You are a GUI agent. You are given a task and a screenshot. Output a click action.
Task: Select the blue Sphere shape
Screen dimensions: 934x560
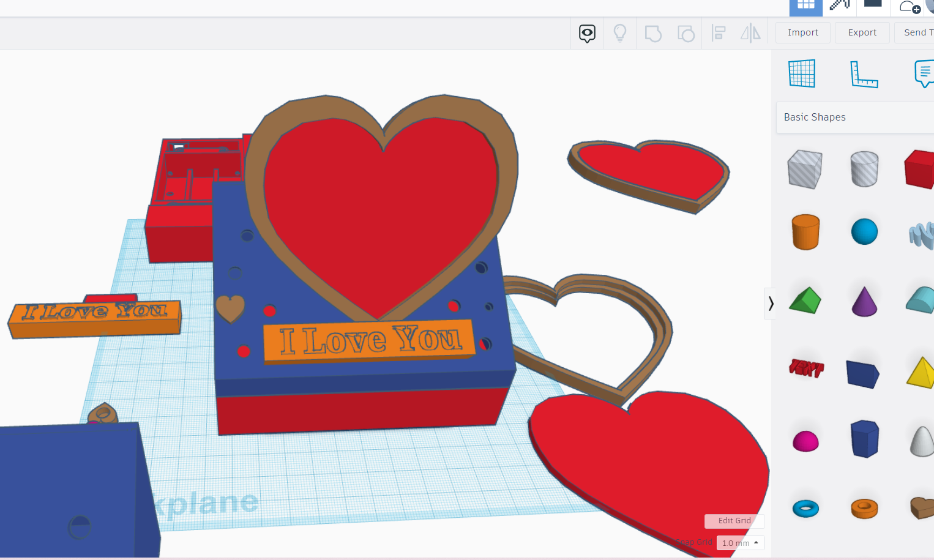[864, 232]
